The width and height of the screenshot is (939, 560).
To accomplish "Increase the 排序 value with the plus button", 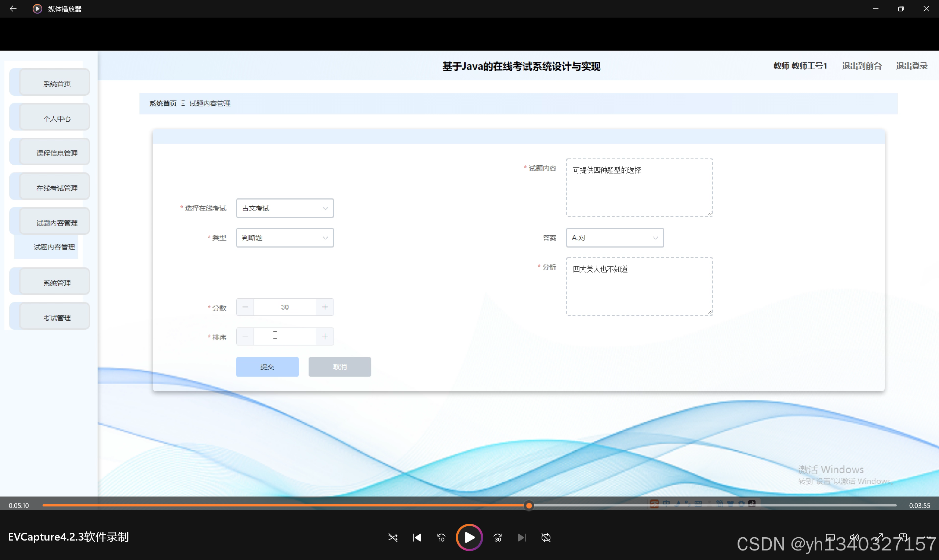I will click(325, 336).
